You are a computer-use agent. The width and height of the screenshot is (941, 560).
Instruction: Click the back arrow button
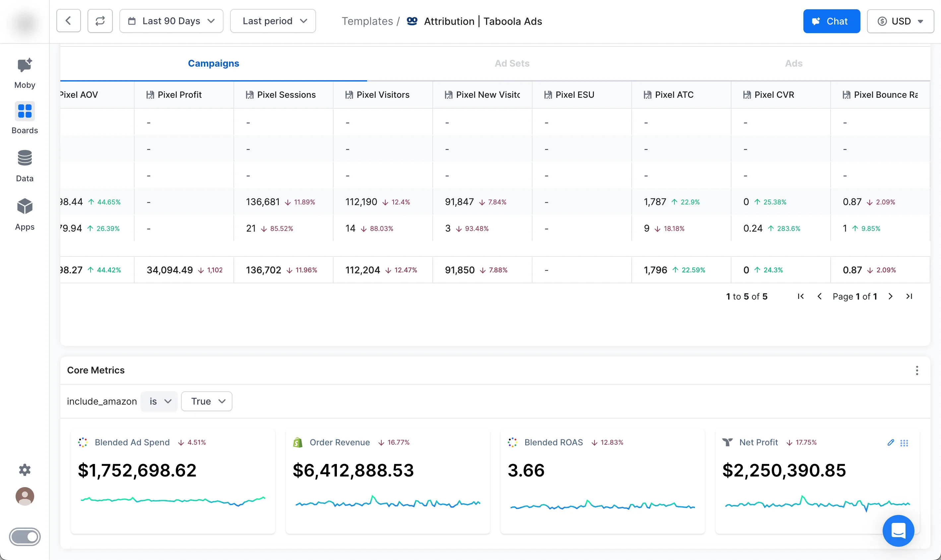pos(68,21)
